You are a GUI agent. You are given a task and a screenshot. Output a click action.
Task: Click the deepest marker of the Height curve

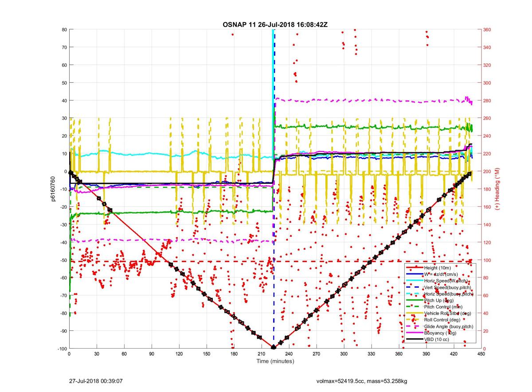(x=274, y=348)
